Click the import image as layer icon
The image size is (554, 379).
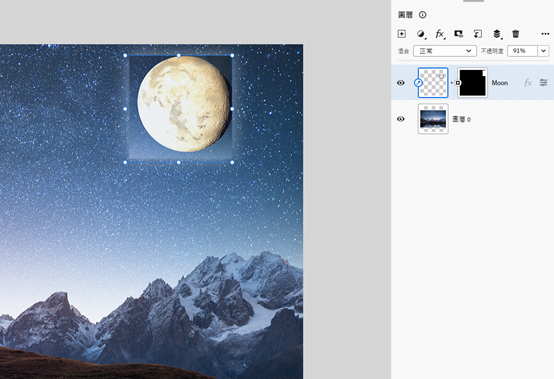coord(478,34)
